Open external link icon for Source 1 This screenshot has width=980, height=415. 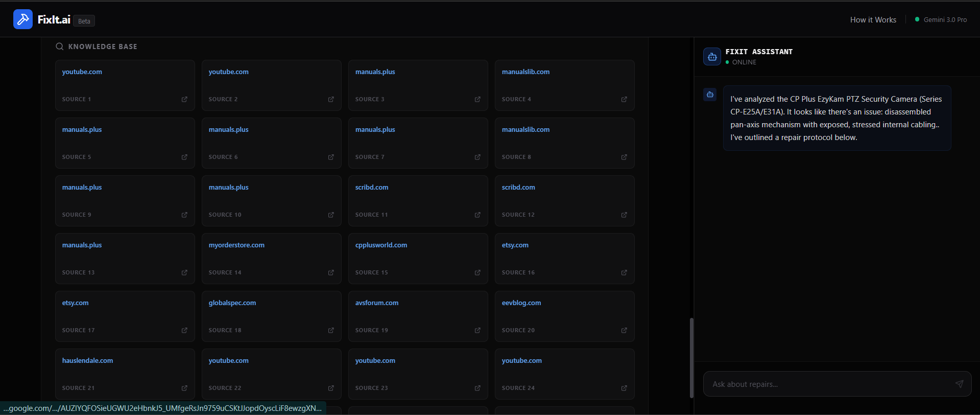(184, 99)
